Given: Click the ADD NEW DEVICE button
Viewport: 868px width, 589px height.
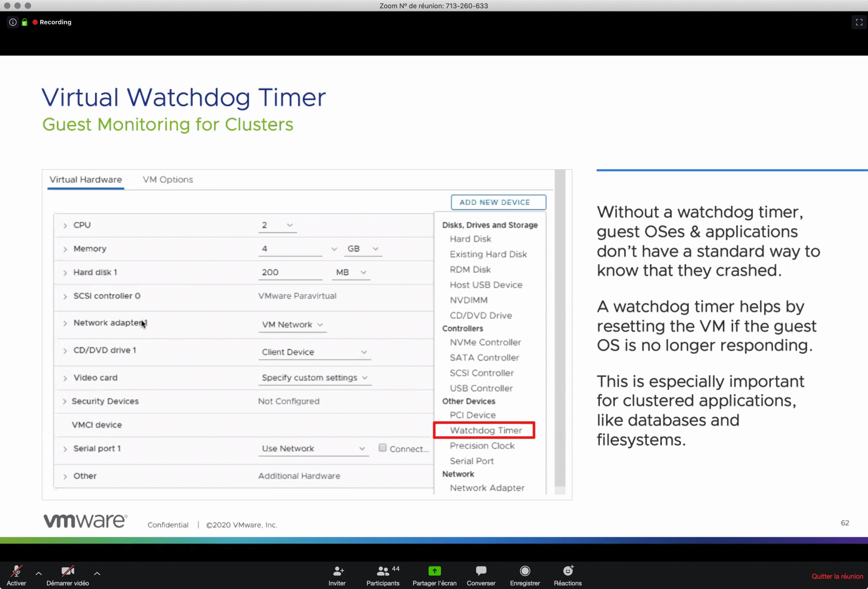Looking at the screenshot, I should [x=498, y=202].
